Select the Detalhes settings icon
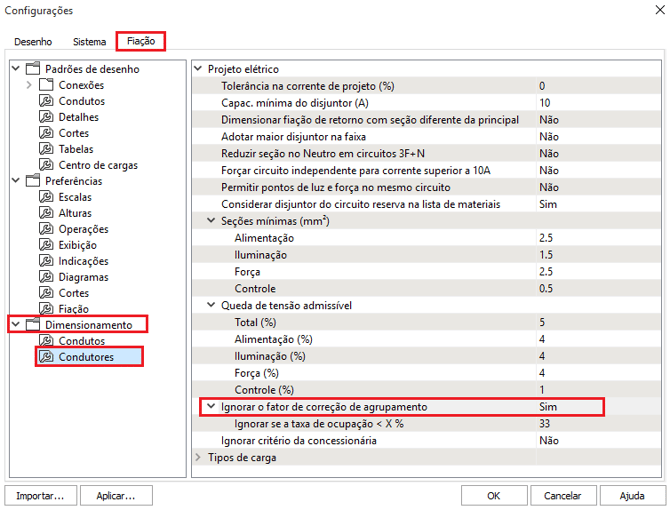This screenshot has height=510, width=670. tap(45, 117)
